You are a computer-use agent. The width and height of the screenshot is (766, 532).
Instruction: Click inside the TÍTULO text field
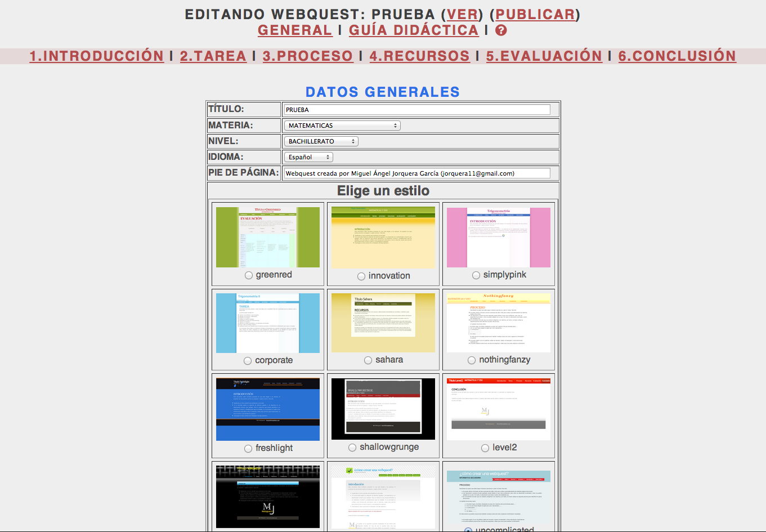click(x=417, y=109)
